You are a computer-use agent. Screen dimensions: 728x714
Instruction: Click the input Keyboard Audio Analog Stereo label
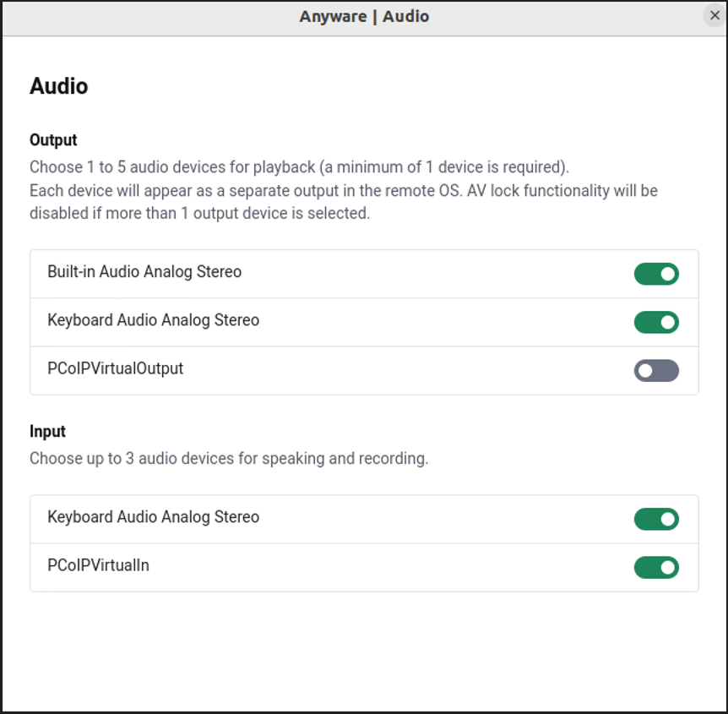(x=153, y=517)
